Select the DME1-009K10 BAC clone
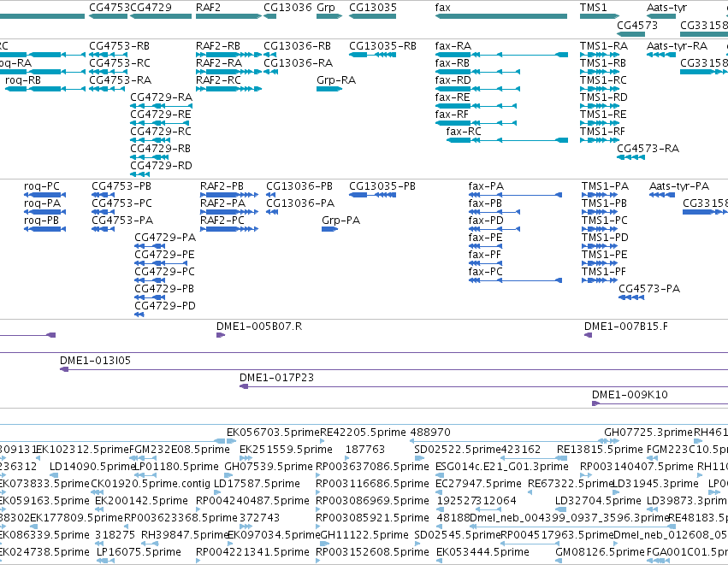 [660, 403]
